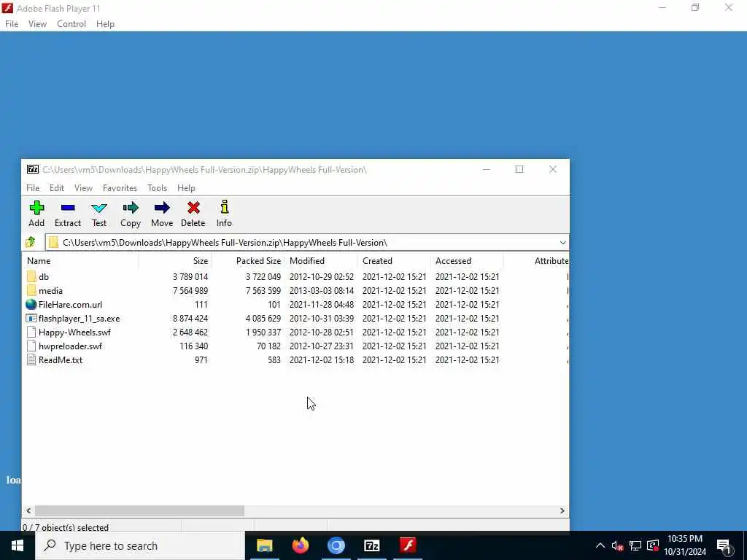Screen dimensions: 747x560
Task: Click packed size 70 182
Action: (268, 346)
